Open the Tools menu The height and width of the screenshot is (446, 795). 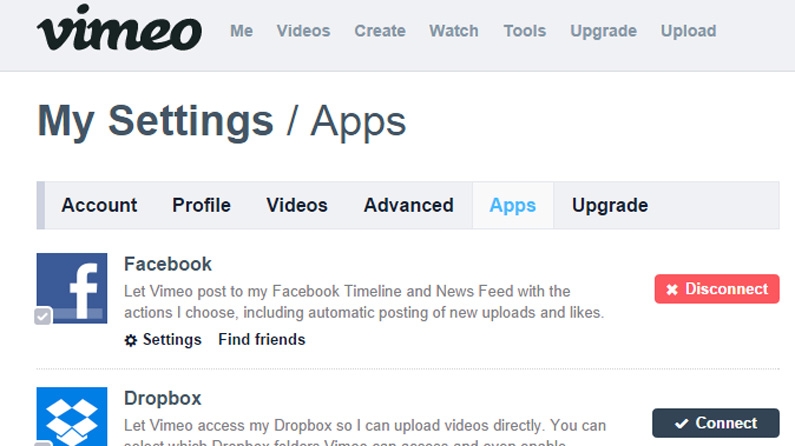click(x=525, y=31)
